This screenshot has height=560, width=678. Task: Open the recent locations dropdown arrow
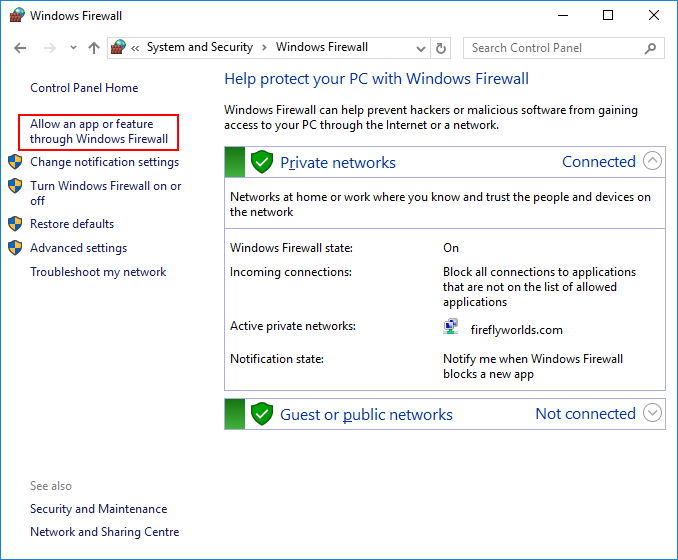pyautogui.click(x=73, y=48)
